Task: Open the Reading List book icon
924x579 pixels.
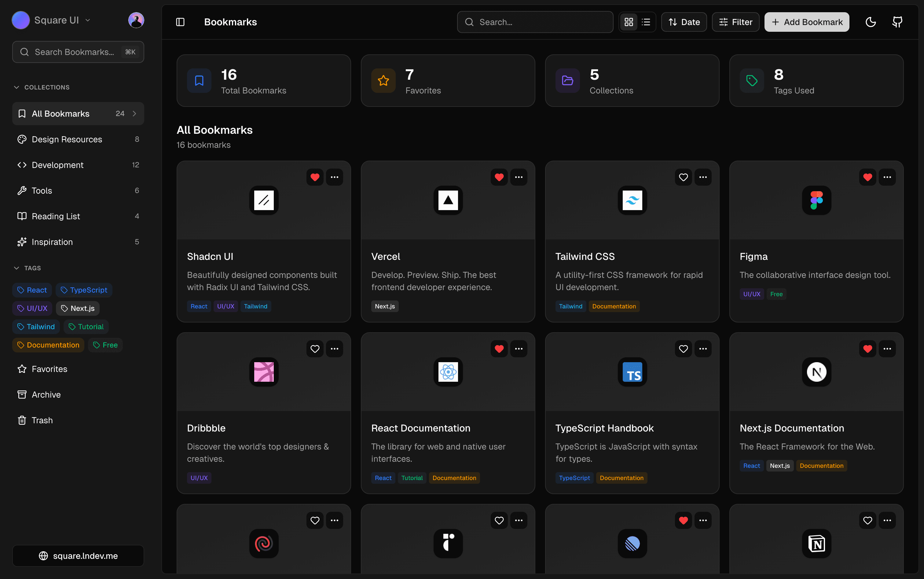Action: (22, 216)
